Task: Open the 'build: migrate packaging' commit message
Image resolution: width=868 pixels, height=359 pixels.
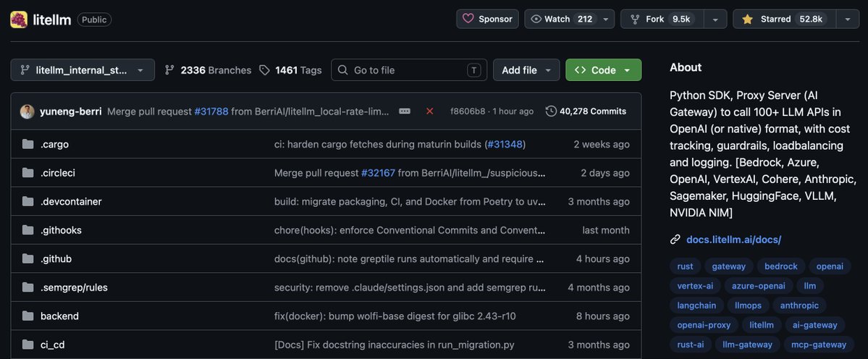Action: [x=410, y=202]
